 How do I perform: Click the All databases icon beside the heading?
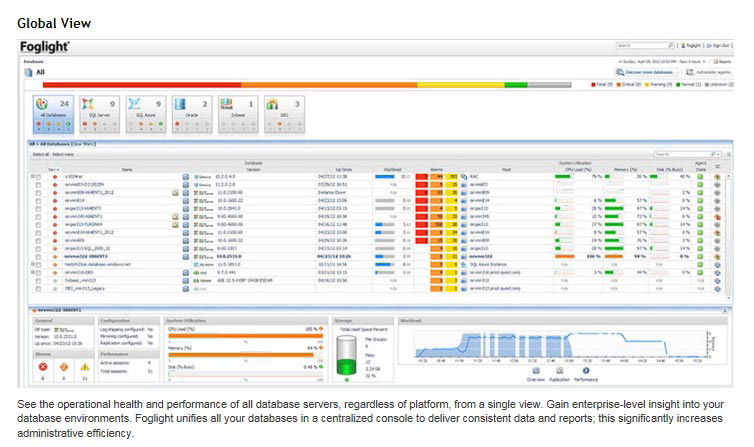28,72
